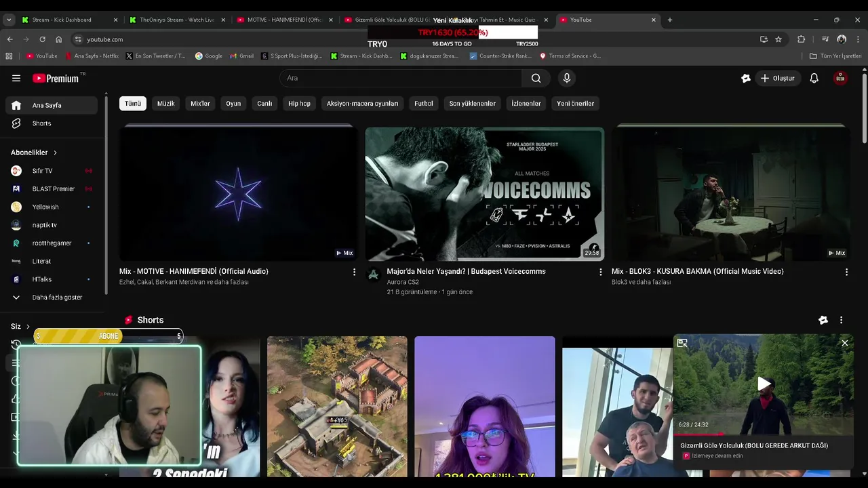Screen dimensions: 868x488
Task: Select the Yeni öneriler chip
Action: tap(575, 104)
